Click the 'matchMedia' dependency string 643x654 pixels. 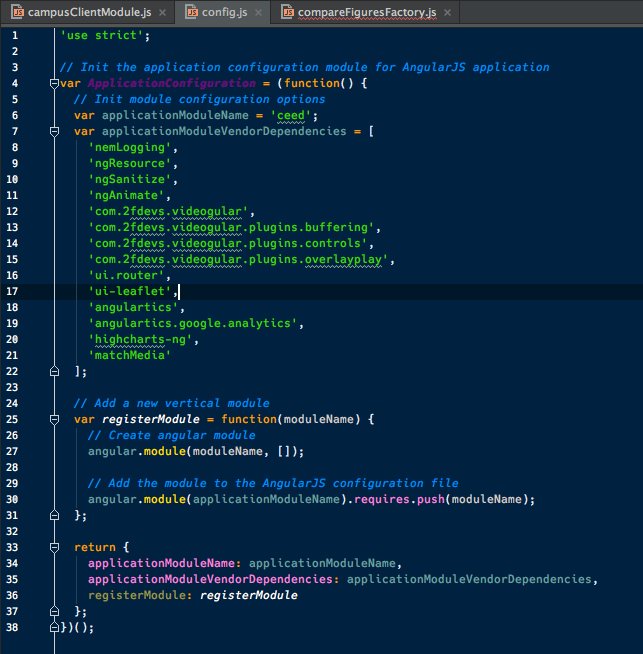[x=130, y=355]
